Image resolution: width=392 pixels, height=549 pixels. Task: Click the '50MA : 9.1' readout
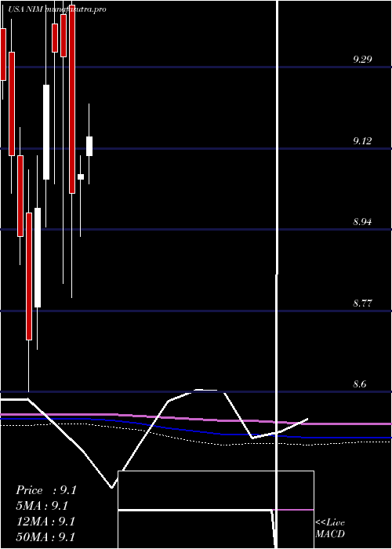tap(45, 537)
